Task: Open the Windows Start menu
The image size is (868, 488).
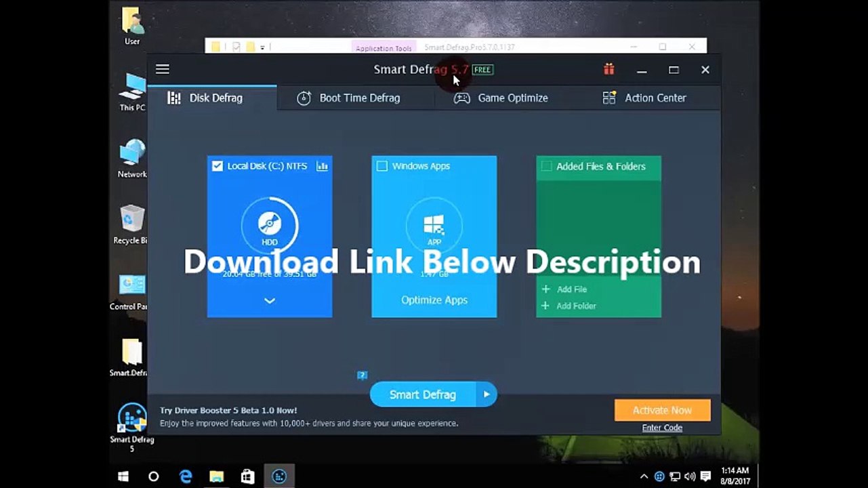Action: pos(123,476)
